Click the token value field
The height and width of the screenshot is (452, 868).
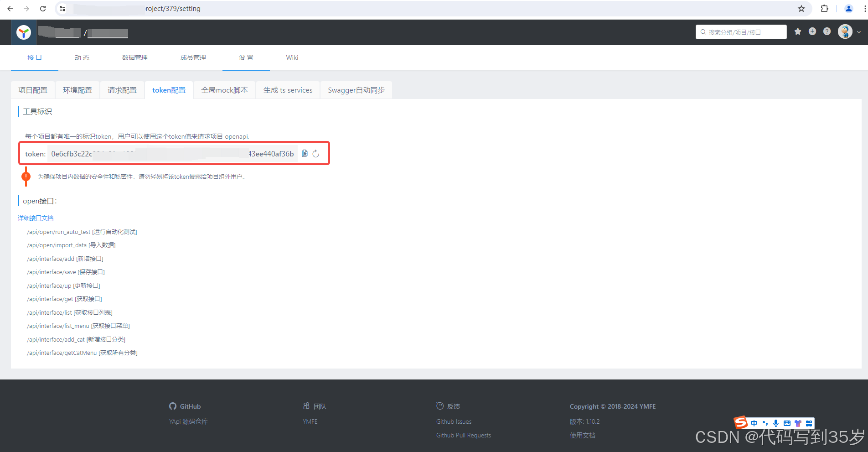(172, 154)
